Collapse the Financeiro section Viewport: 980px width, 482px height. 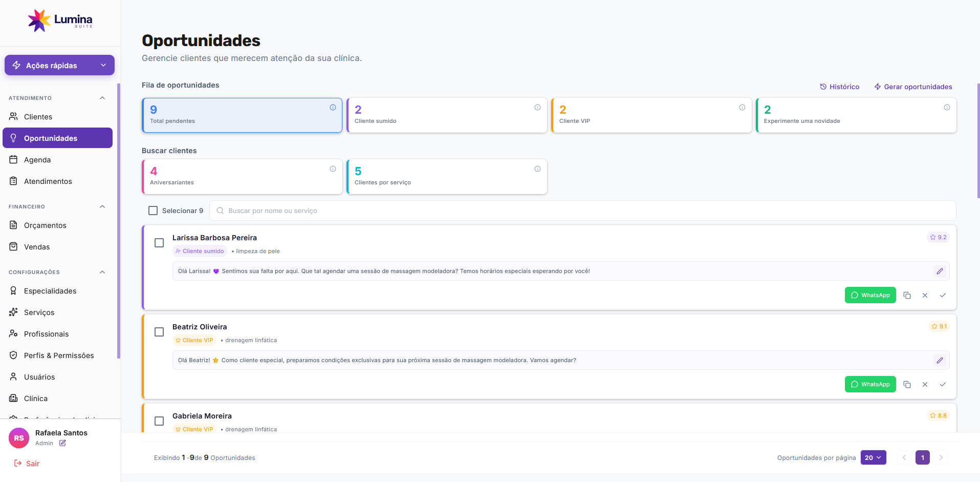tap(102, 206)
